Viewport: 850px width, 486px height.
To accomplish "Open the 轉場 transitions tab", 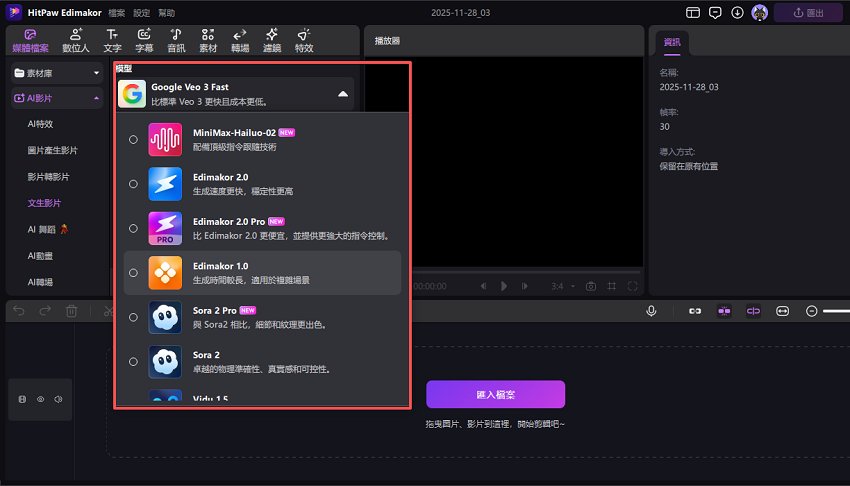I will pos(240,41).
